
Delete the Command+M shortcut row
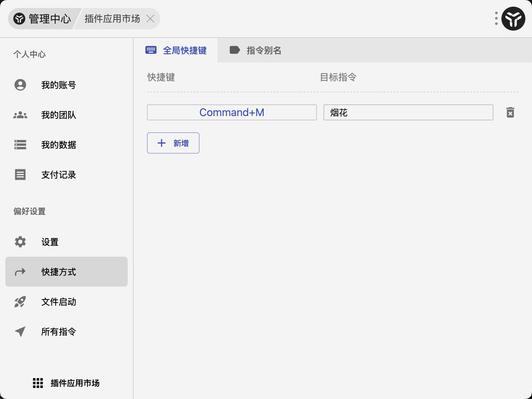click(510, 112)
